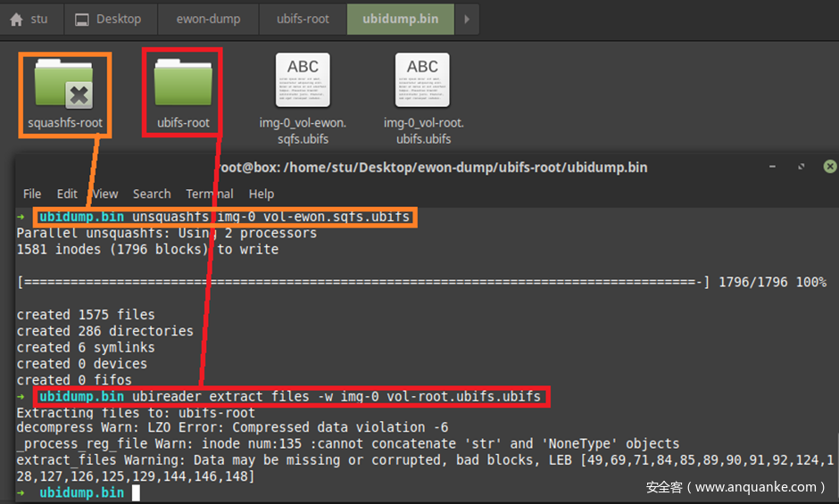
Task: Click the 'created 0 fifos' line
Action: tap(74, 380)
